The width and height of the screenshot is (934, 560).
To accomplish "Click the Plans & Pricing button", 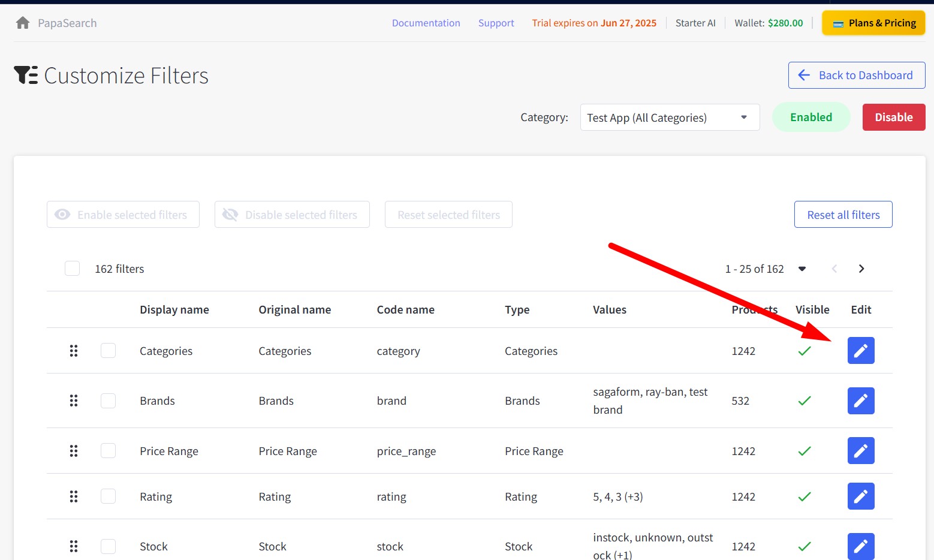I will [873, 23].
